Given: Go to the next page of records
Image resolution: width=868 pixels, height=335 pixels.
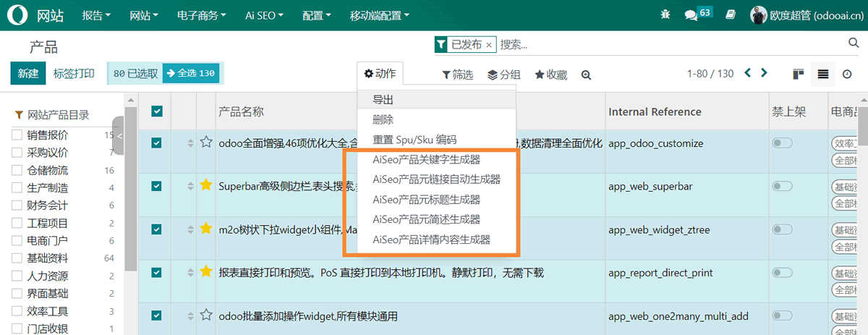Looking at the screenshot, I should (764, 73).
